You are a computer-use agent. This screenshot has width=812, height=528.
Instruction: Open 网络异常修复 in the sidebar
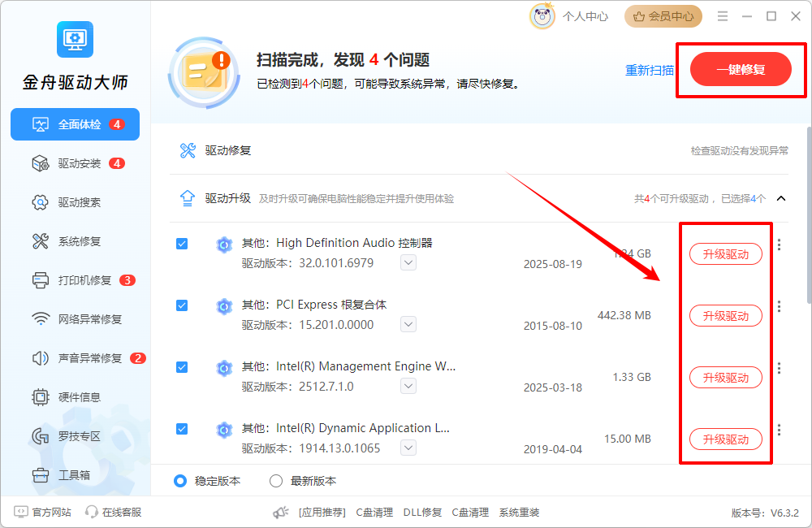76,319
